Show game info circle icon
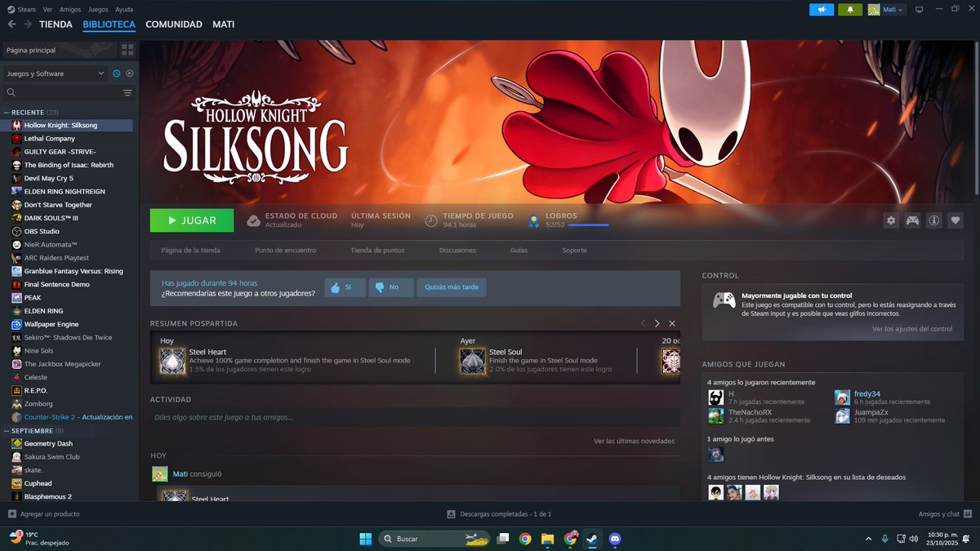This screenshot has width=980, height=551. click(x=933, y=220)
